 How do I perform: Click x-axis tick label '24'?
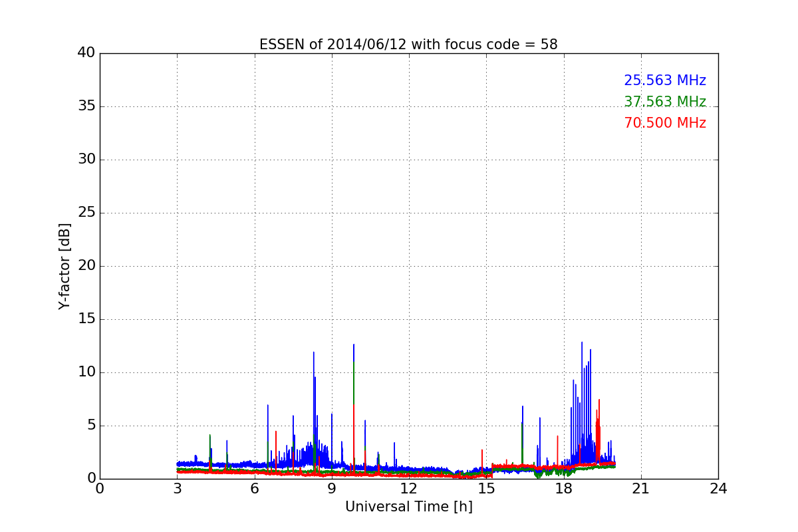[718, 489]
